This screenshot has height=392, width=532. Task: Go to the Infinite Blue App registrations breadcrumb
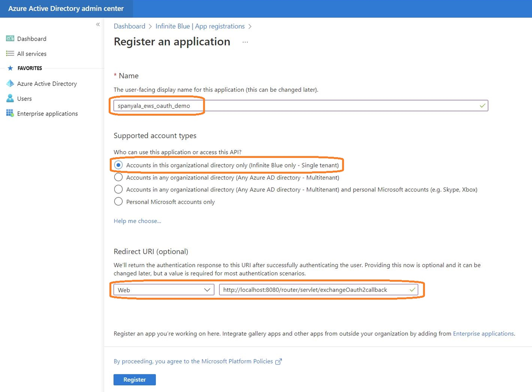(200, 26)
